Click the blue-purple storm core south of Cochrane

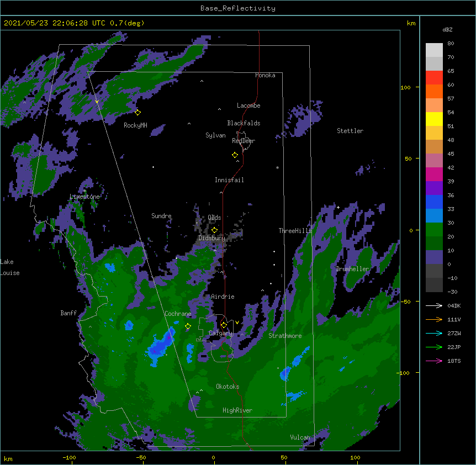click(x=161, y=345)
